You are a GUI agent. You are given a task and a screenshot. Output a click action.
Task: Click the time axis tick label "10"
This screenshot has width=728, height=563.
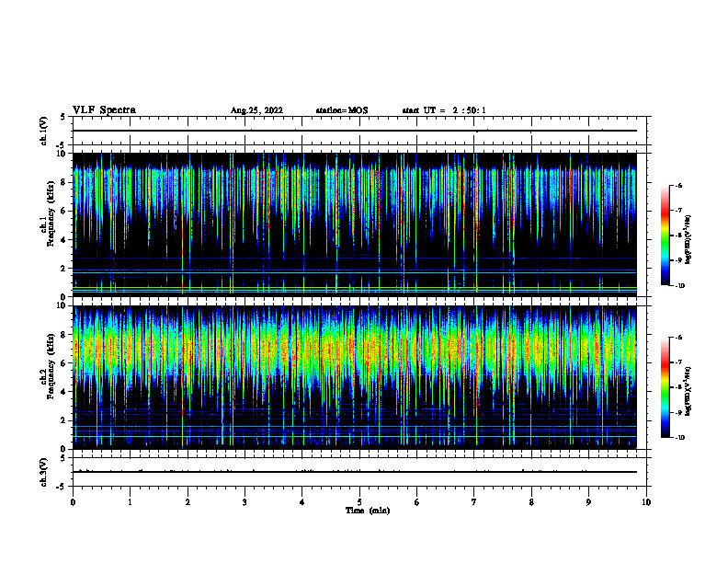(646, 502)
